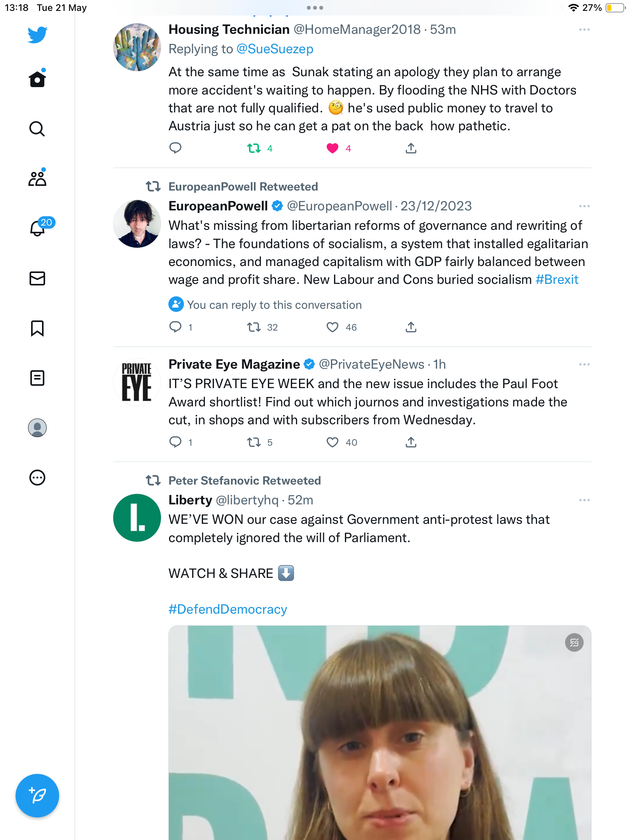Open the Profile avatar icon

click(37, 428)
